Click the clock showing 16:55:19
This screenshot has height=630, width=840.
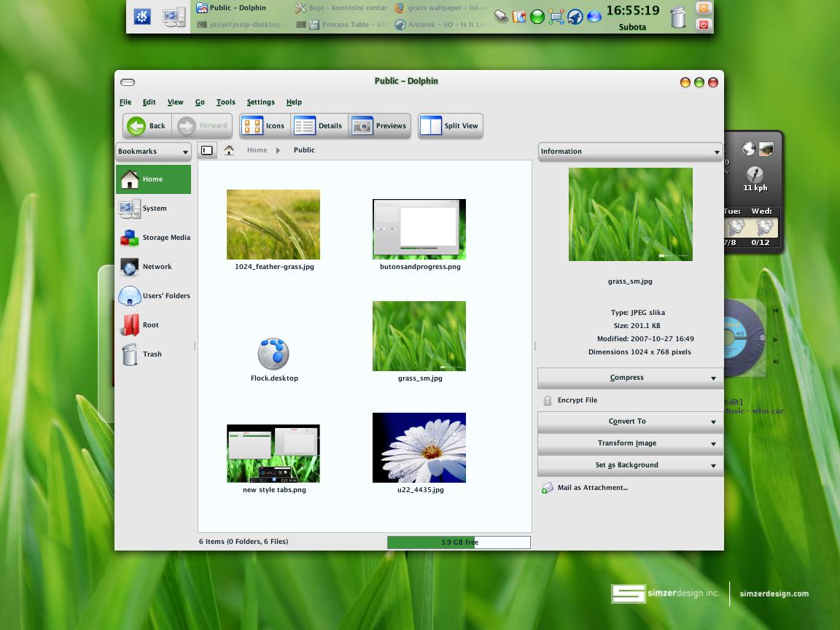(x=633, y=11)
